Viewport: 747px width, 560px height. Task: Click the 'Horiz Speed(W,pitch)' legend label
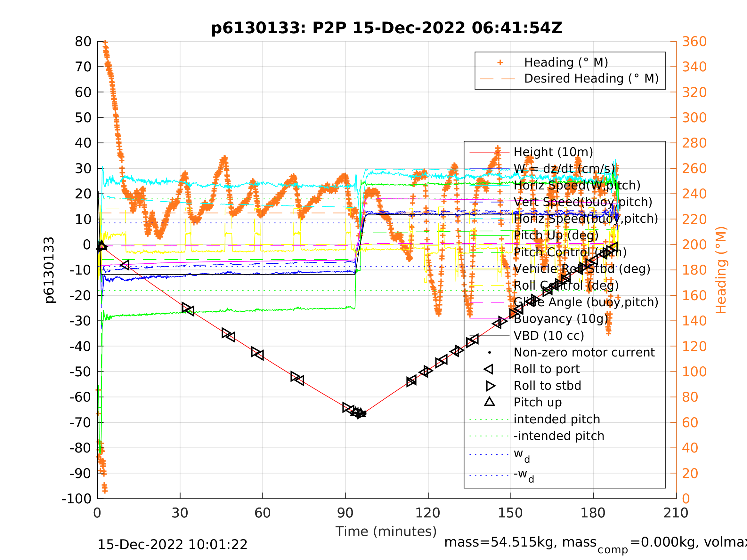tap(577, 185)
